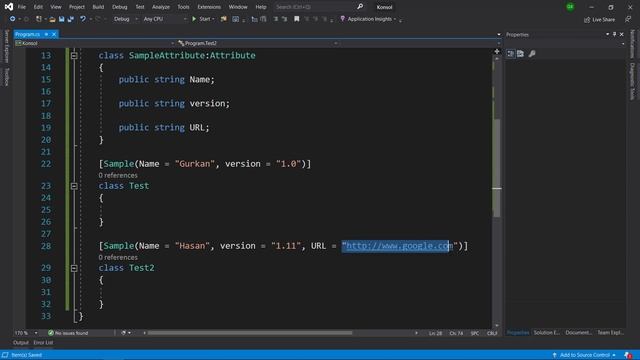The image size is (640, 360).
Task: Click the Undo arrow icon
Action: (83, 19)
